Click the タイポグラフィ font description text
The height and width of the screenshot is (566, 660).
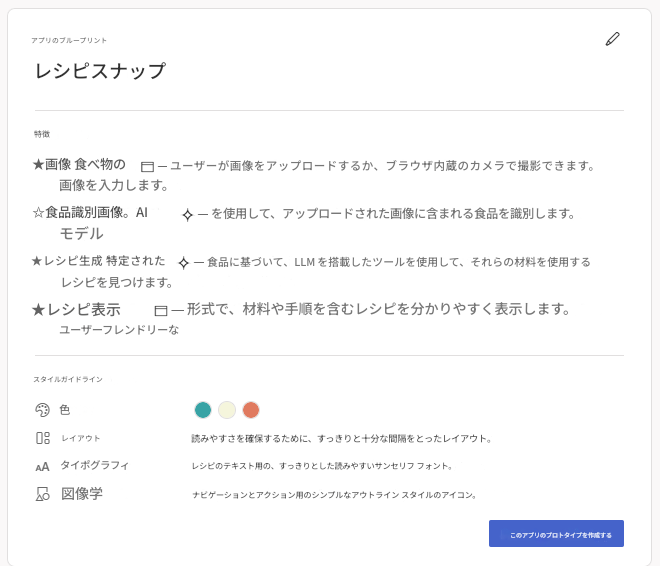[x=322, y=466]
